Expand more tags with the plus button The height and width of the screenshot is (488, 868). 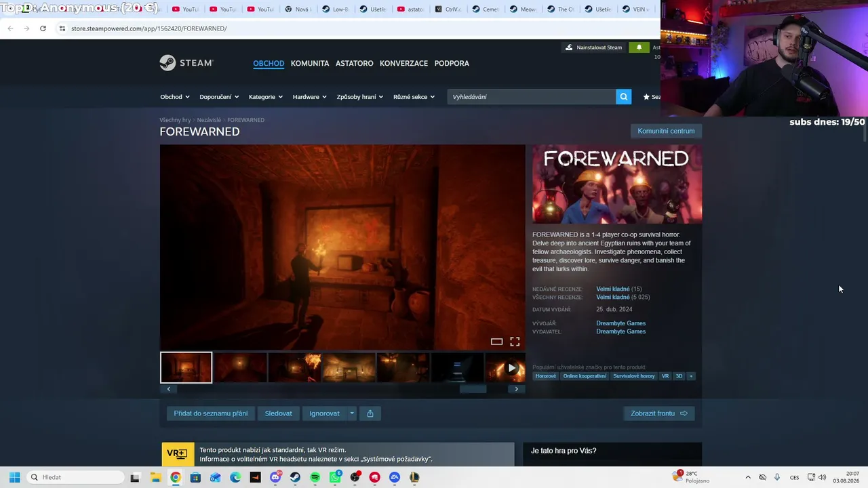click(691, 376)
